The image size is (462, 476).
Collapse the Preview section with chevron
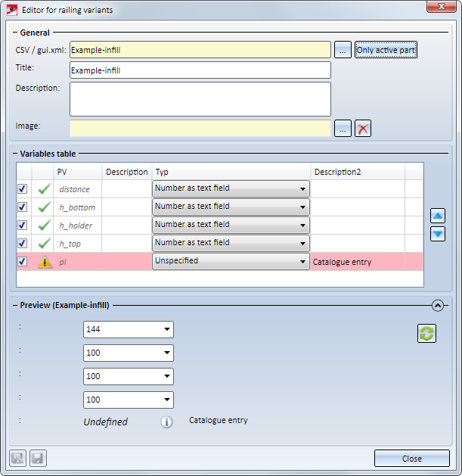(438, 306)
